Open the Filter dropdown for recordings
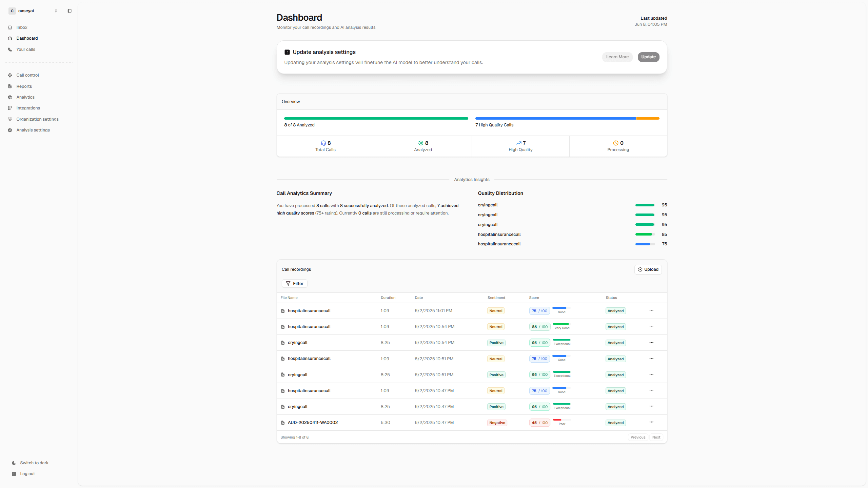The height and width of the screenshot is (488, 868). 294,284
